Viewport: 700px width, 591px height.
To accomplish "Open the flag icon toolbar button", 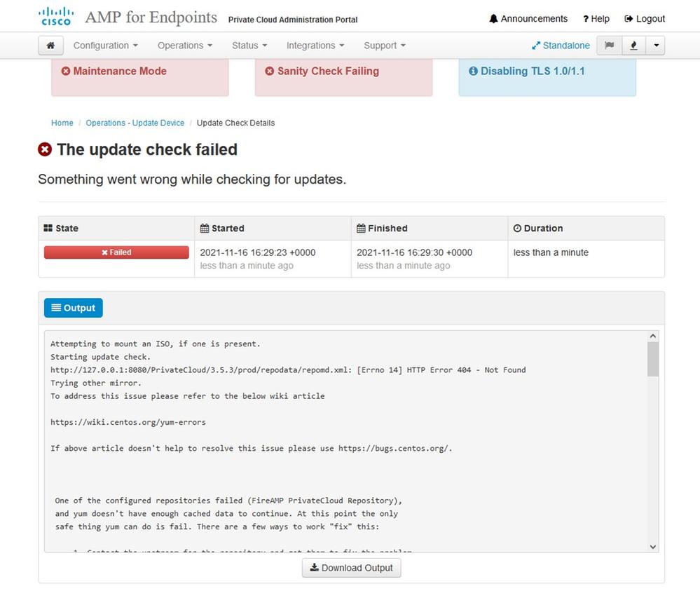I will (610, 46).
